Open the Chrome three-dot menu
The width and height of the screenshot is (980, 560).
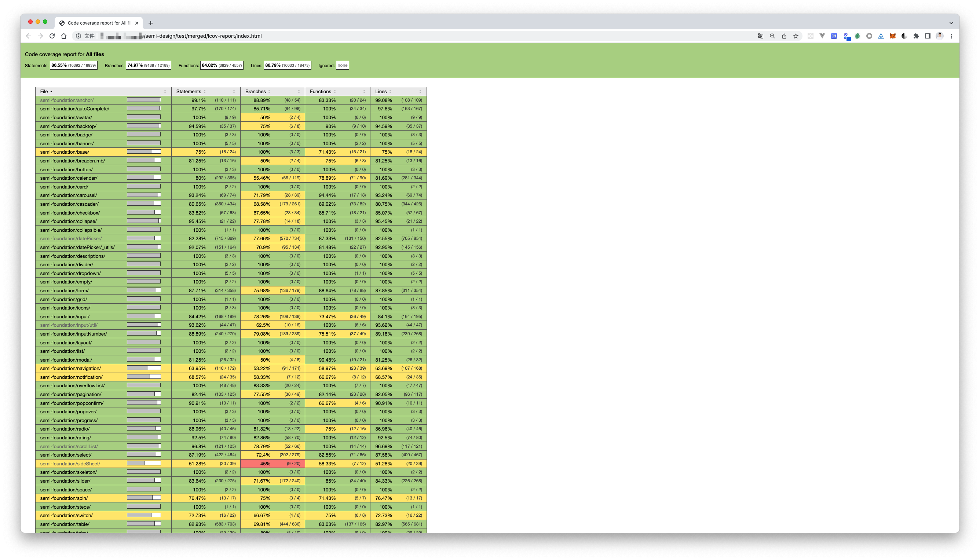(951, 36)
